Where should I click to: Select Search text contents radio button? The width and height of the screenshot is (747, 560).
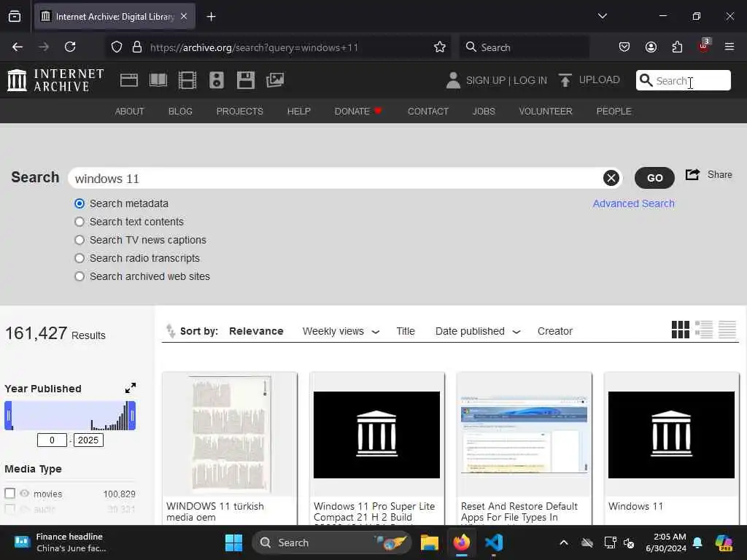click(80, 222)
